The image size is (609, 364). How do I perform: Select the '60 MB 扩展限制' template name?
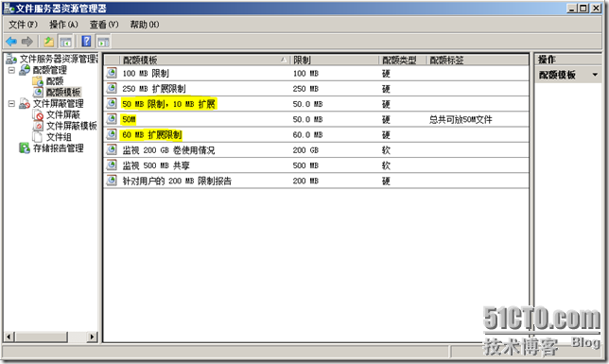pos(152,134)
